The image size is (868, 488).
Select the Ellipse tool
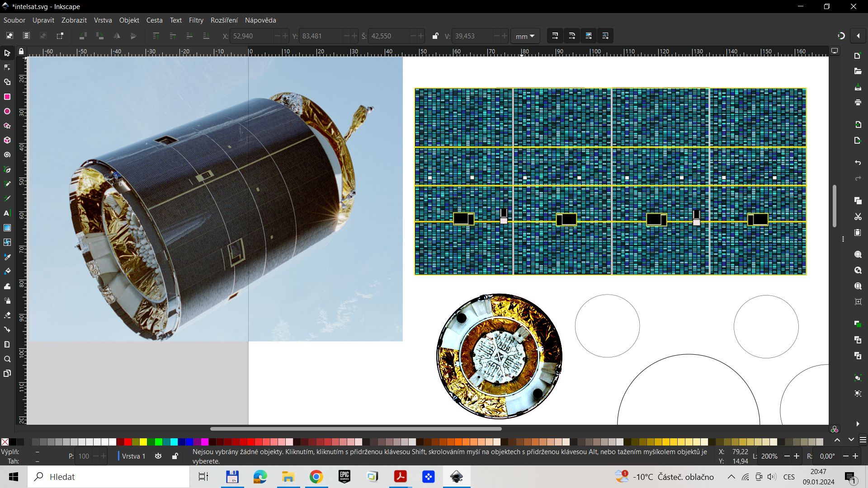point(7,111)
